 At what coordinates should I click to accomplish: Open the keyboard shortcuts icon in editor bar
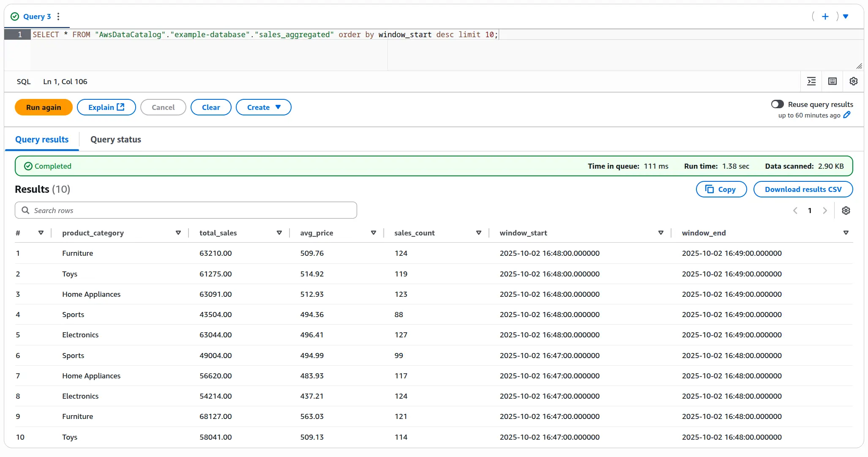833,82
